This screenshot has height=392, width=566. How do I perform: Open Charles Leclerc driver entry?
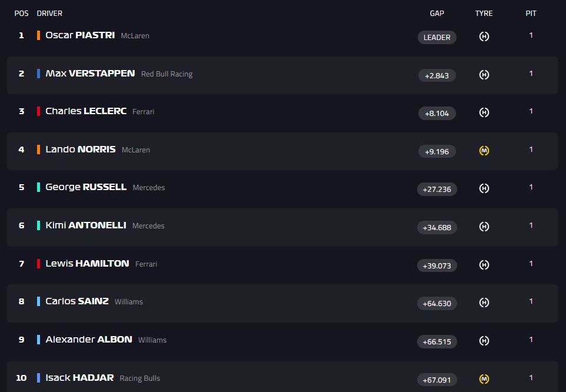pos(86,111)
